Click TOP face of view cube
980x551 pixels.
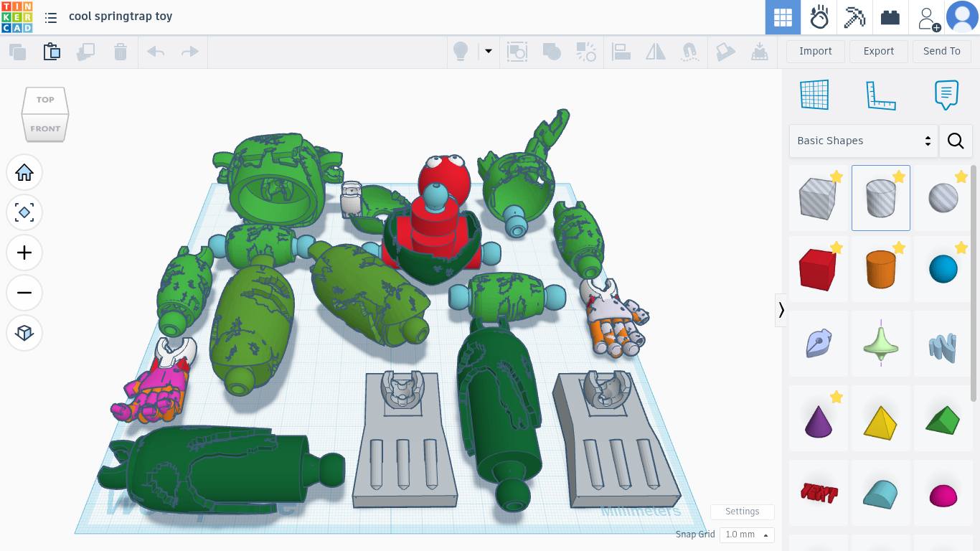pyautogui.click(x=45, y=100)
